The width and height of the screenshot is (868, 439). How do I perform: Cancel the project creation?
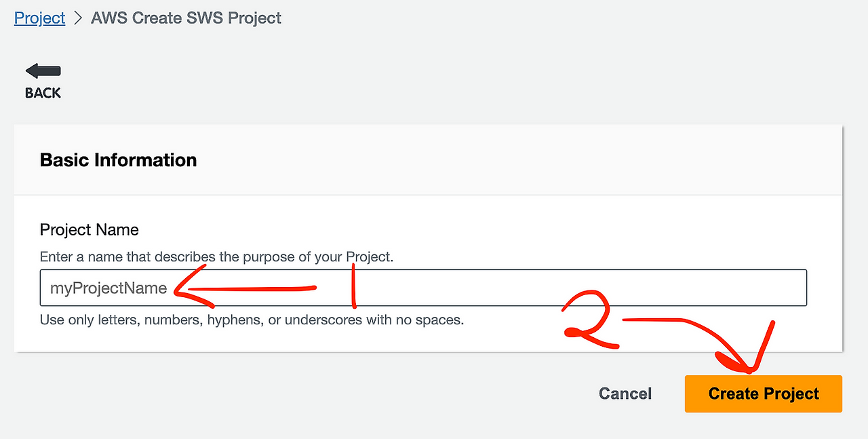625,394
